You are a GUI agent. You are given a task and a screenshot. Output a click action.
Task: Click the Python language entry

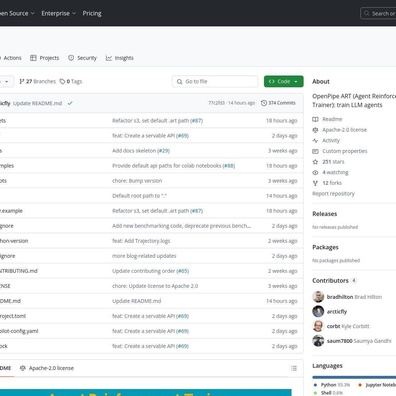click(x=332, y=385)
